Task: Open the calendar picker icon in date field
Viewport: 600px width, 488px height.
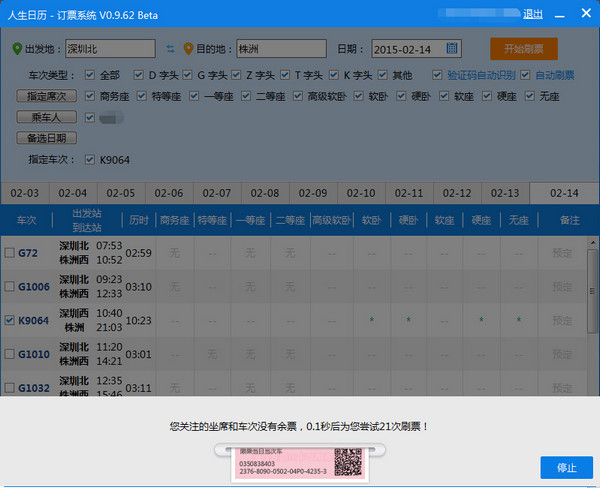Action: coord(452,48)
